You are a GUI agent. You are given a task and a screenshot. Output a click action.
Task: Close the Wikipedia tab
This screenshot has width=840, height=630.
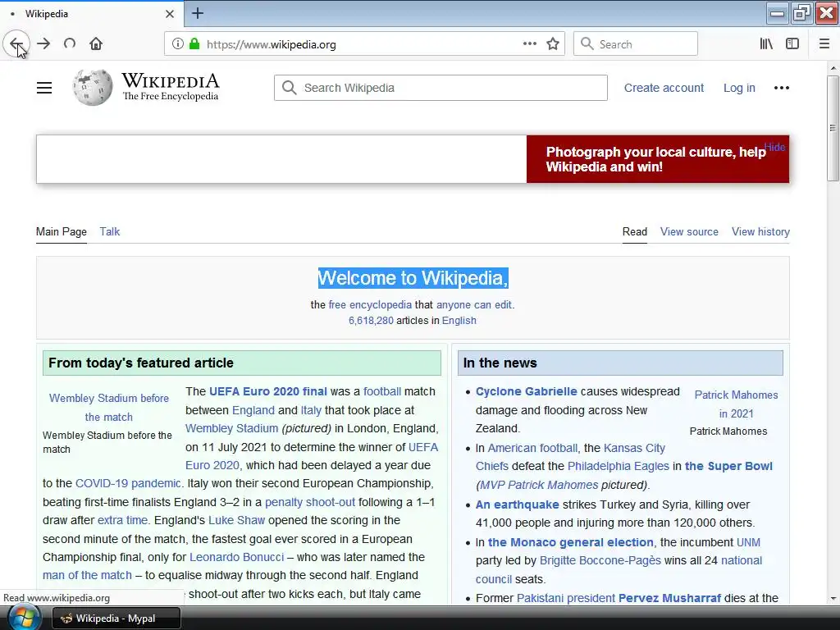[170, 14]
